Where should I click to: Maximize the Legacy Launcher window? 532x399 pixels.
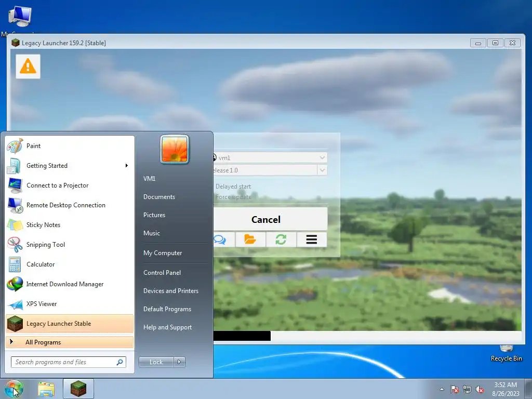(x=495, y=43)
